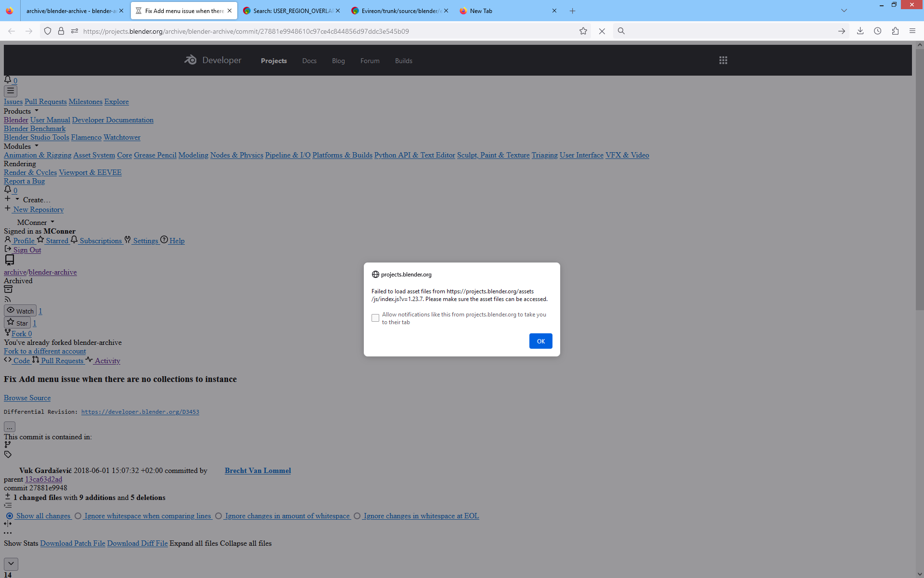This screenshot has height=578, width=924.
Task: Open the MConner user dropdown
Action: [x=36, y=223]
